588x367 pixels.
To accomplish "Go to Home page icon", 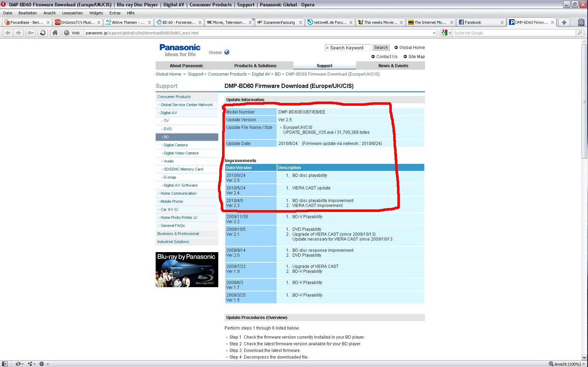I will (55, 33).
